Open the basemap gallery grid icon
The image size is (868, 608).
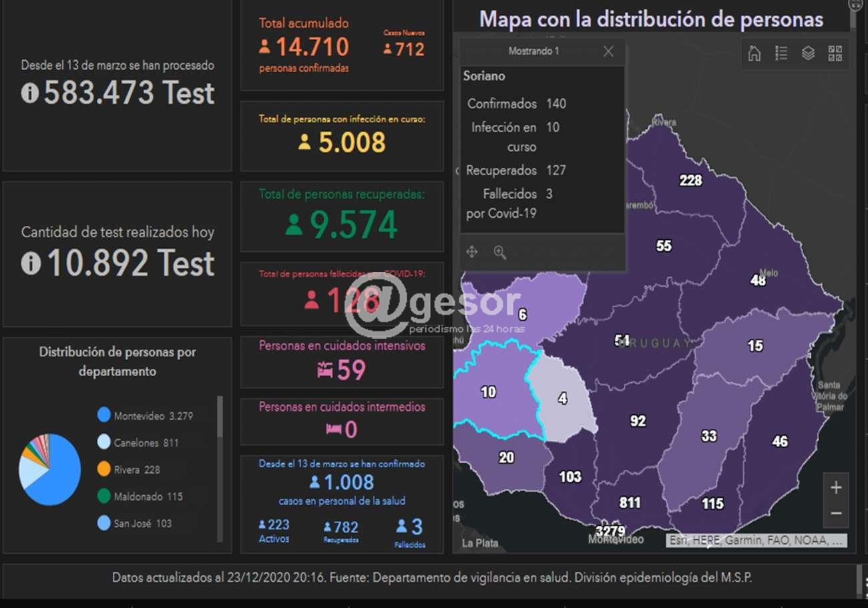(x=835, y=53)
